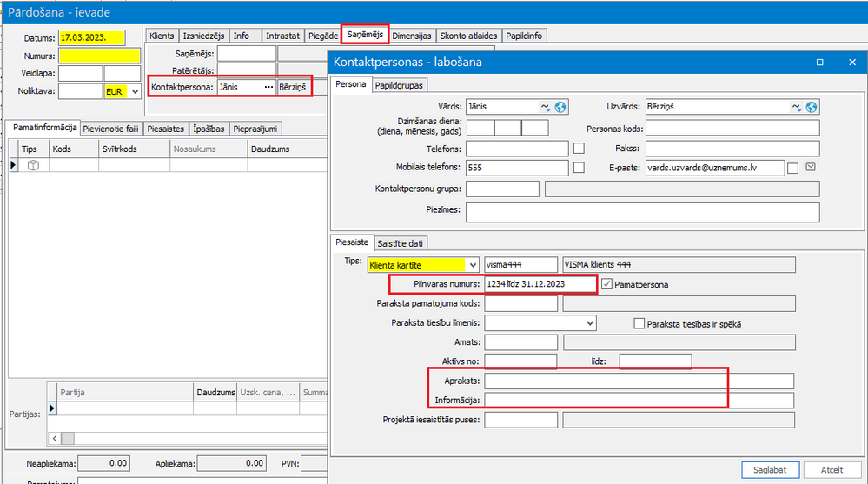Screen dimensions: 868x484
Task: Open the Papildinfo tab
Action: coord(524,36)
